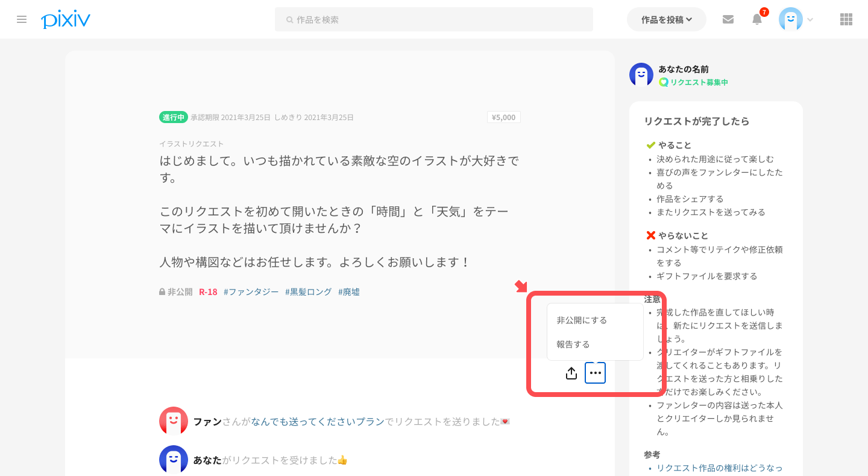Click the share icon

click(571, 373)
